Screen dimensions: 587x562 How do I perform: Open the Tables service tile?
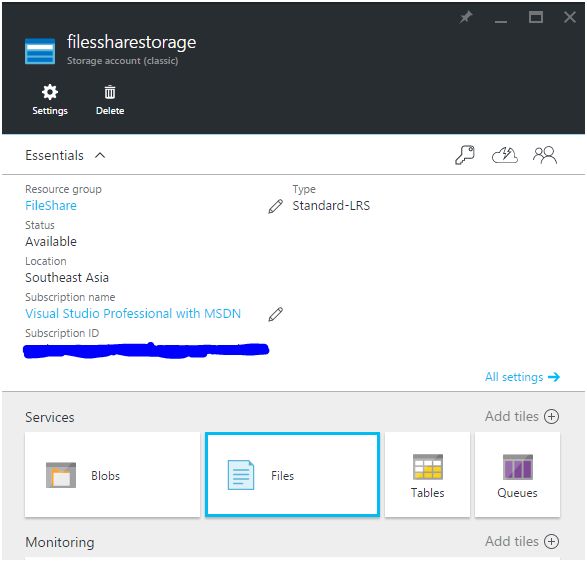click(x=427, y=475)
